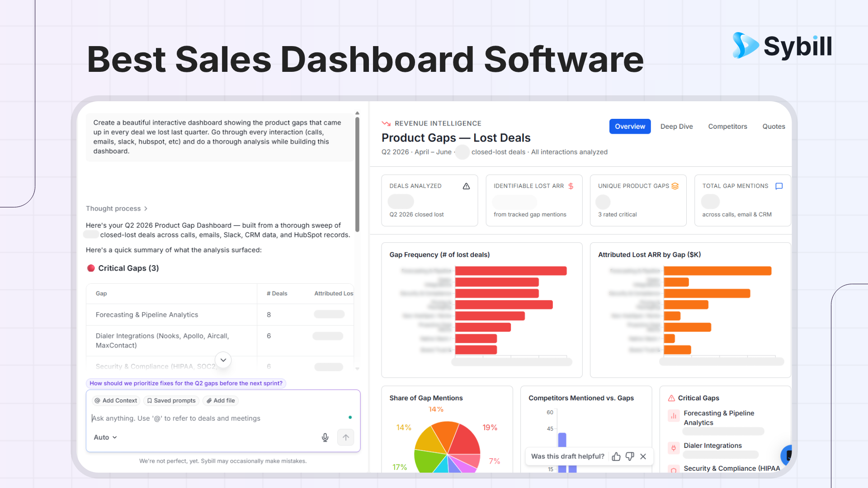Click the green 17% pie slice
The image size is (868, 488).
(429, 462)
